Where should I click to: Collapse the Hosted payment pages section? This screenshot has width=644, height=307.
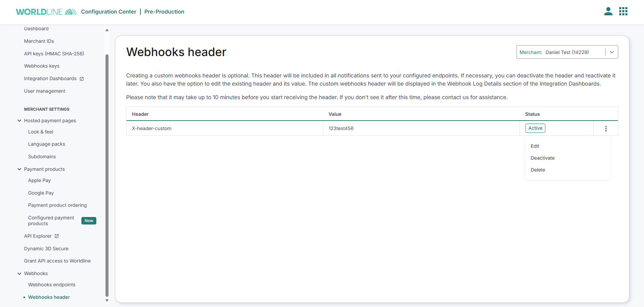[19, 121]
